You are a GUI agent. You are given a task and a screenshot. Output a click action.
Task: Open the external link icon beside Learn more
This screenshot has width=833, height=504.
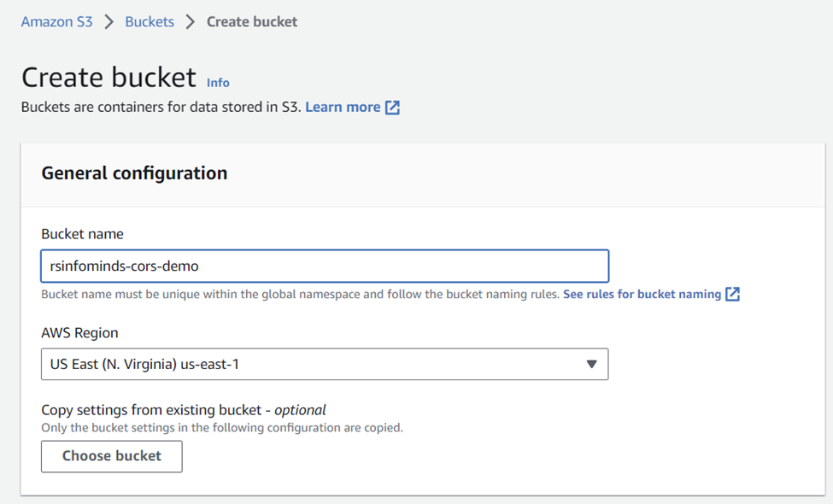click(x=392, y=108)
